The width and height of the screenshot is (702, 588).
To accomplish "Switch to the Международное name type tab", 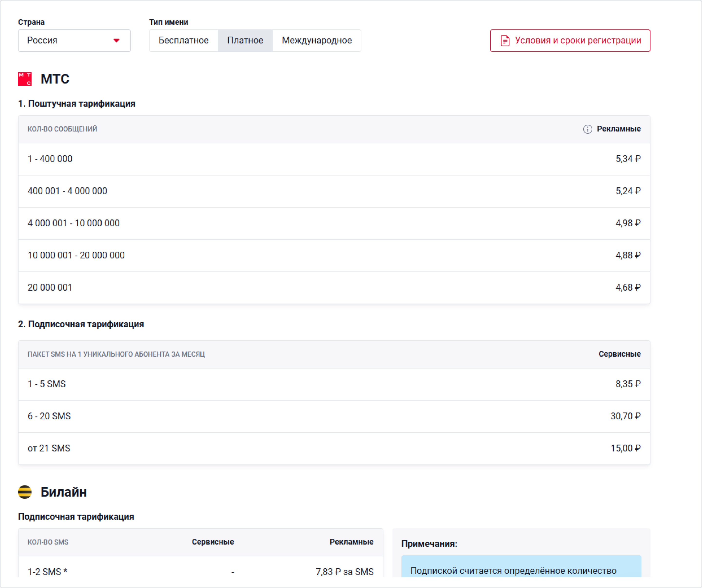I will 317,41.
